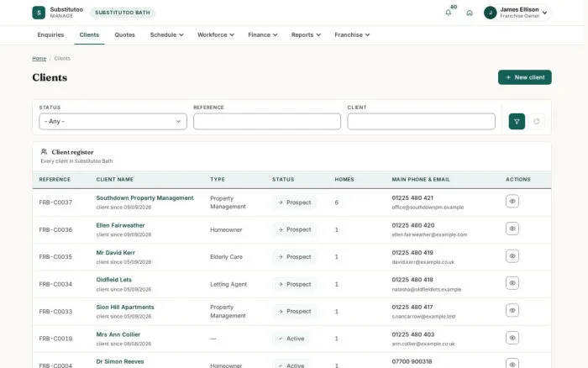588x368 pixels.
Task: Open Sion Hill Apartments client link
Action: pos(125,308)
